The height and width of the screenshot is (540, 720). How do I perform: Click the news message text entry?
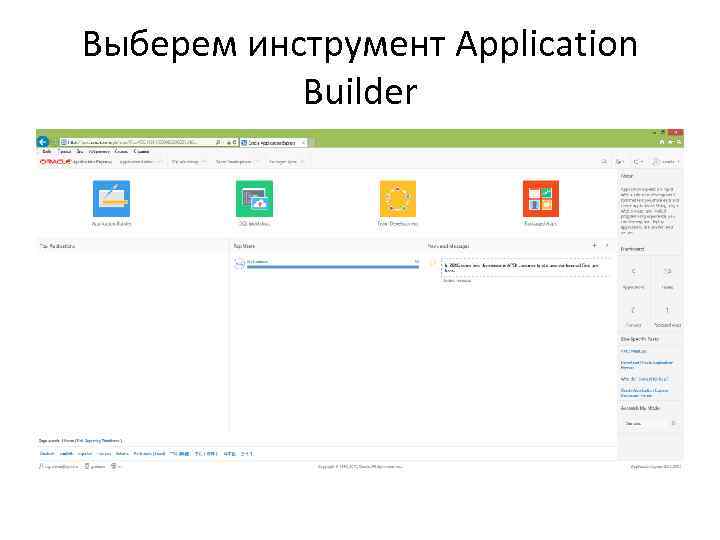[522, 268]
